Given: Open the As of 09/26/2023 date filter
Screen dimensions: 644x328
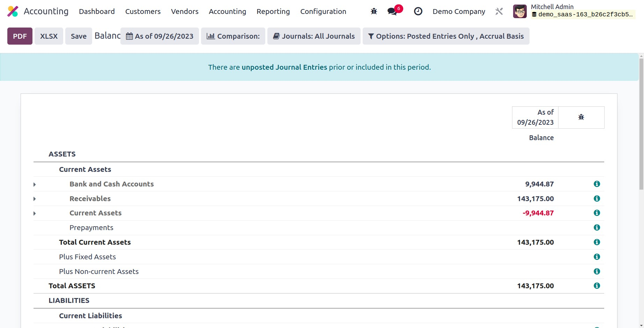Looking at the screenshot, I should click(160, 36).
